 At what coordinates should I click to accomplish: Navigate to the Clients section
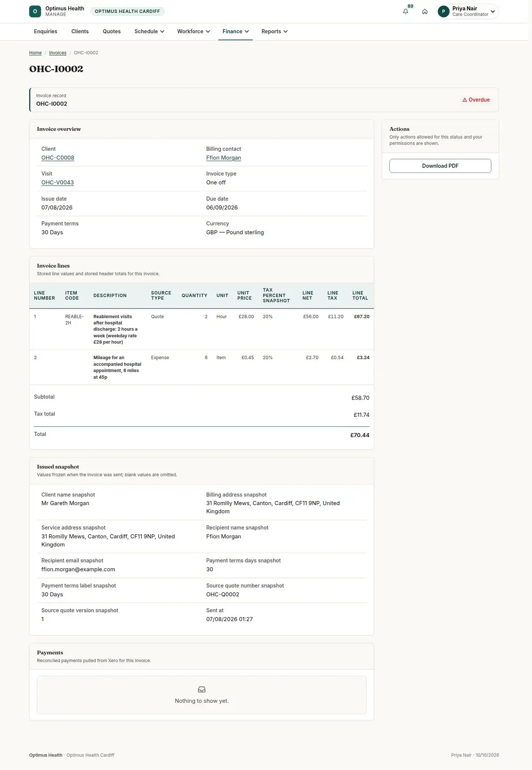pos(80,31)
